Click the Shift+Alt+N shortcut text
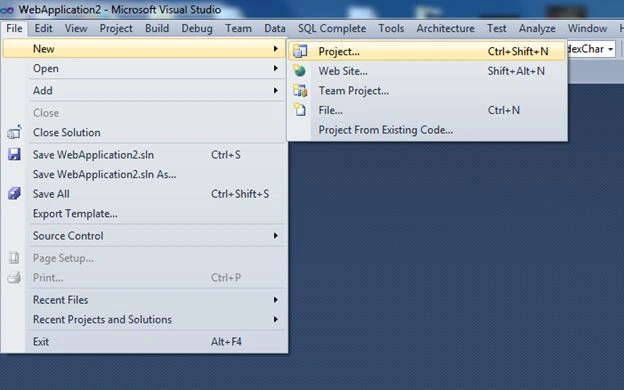This screenshot has height=390, width=624. [516, 71]
